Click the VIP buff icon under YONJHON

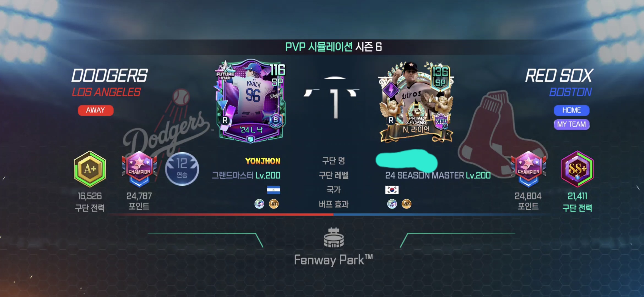click(x=259, y=204)
